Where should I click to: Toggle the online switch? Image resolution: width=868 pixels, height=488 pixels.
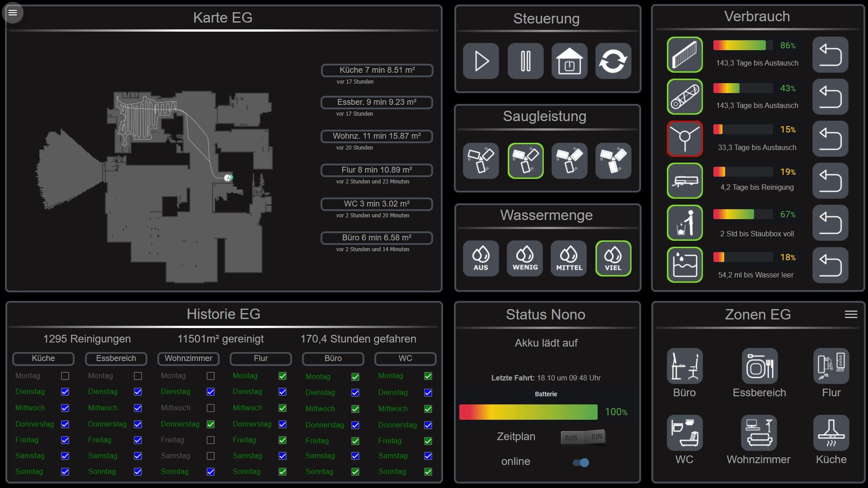(x=581, y=462)
